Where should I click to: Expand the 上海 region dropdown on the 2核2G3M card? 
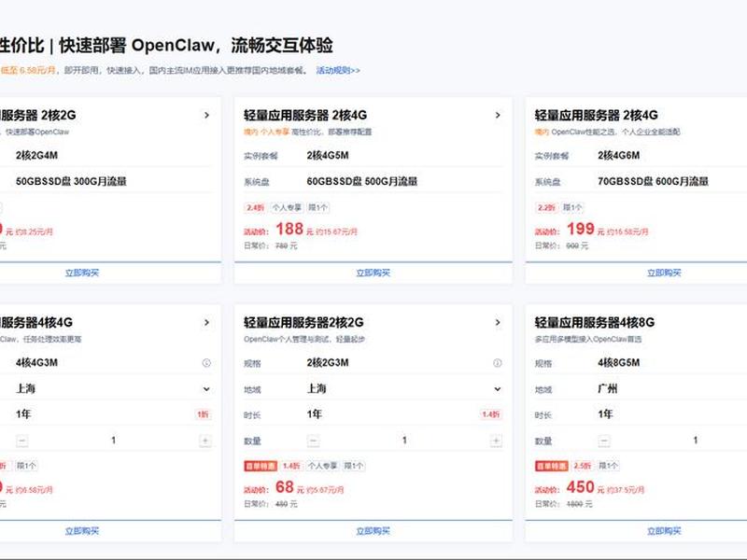point(498,389)
